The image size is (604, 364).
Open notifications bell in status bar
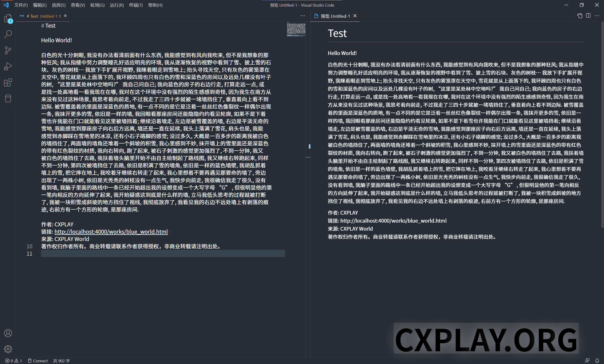[x=597, y=360]
